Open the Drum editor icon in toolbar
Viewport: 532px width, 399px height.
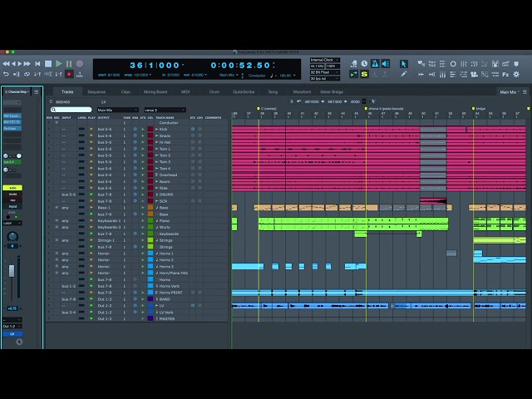coord(495,64)
